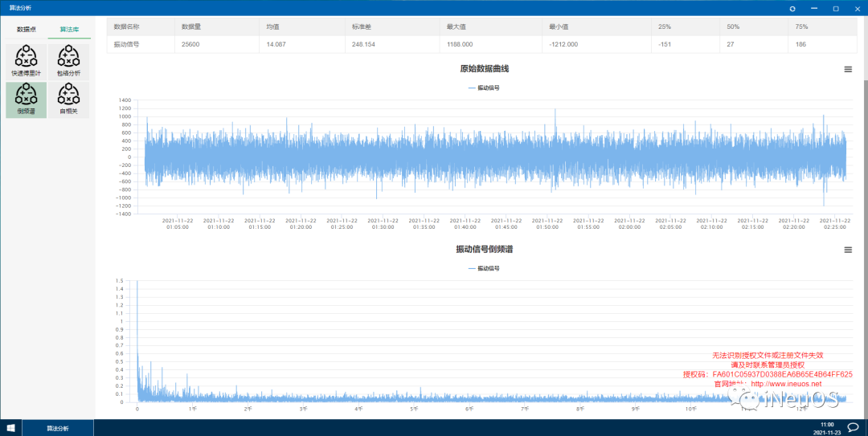Click the refresh icon in title bar
The width and height of the screenshot is (868, 436).
(x=792, y=8)
